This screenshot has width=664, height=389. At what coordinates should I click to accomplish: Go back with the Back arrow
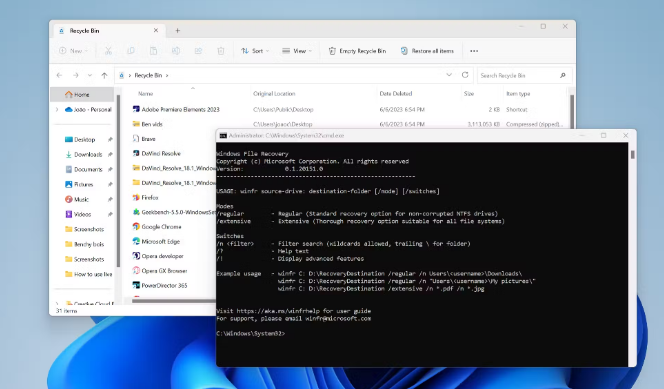coord(59,75)
